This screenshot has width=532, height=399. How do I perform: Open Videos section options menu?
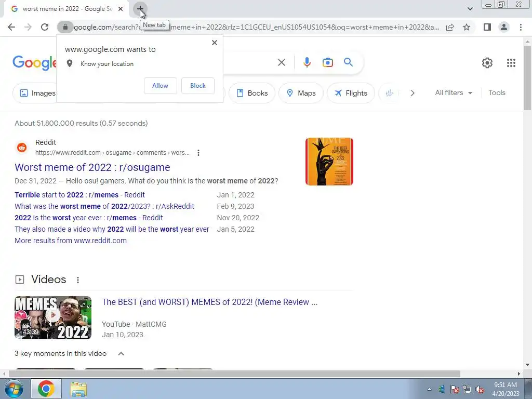[x=78, y=280]
